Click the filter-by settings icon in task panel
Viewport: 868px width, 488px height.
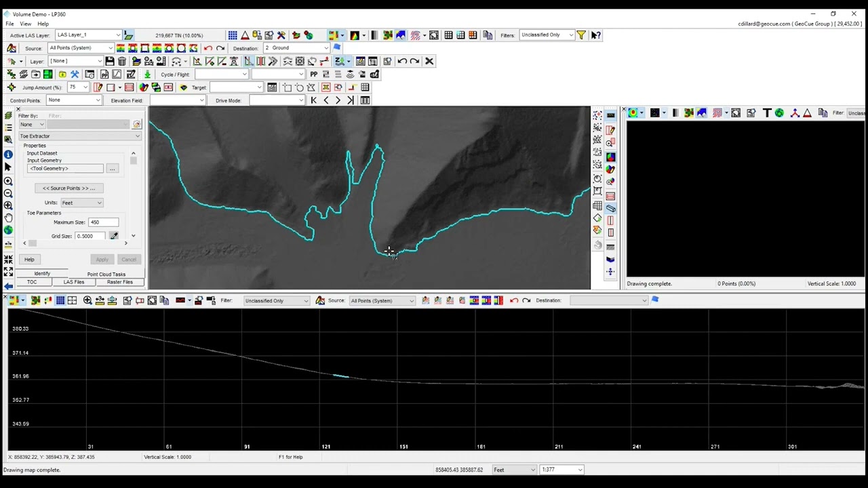coord(136,124)
